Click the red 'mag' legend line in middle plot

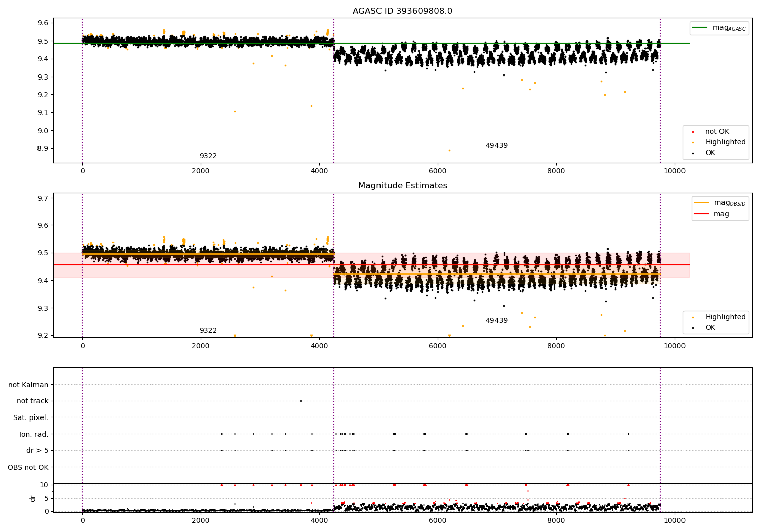pos(702,214)
